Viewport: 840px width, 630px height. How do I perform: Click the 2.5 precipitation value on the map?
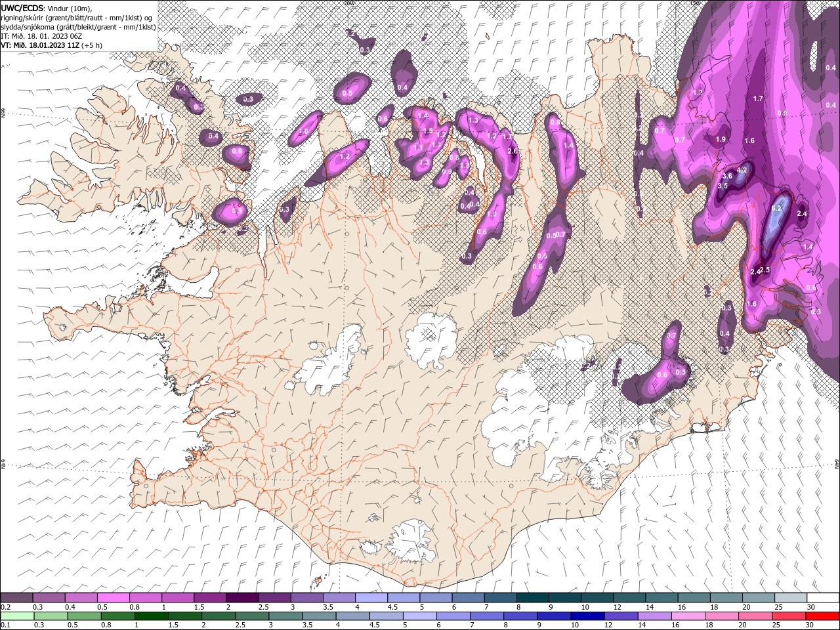click(764, 270)
